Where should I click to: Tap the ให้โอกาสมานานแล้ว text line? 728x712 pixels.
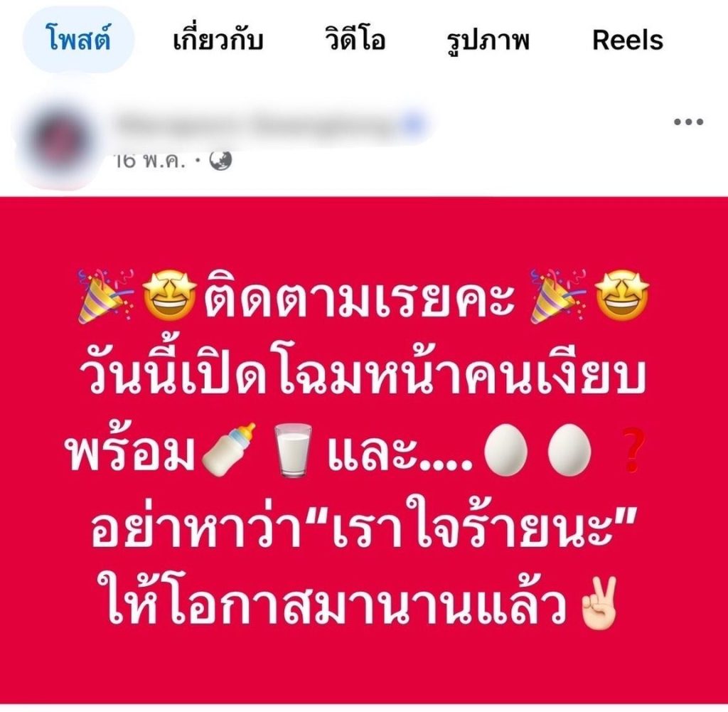coord(338,602)
